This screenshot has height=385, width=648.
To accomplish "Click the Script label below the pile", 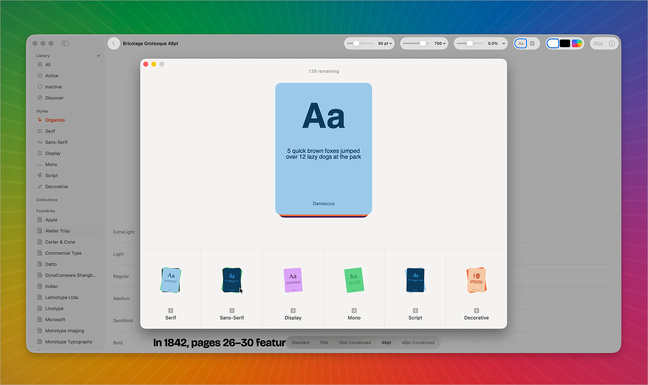I will click(x=415, y=318).
